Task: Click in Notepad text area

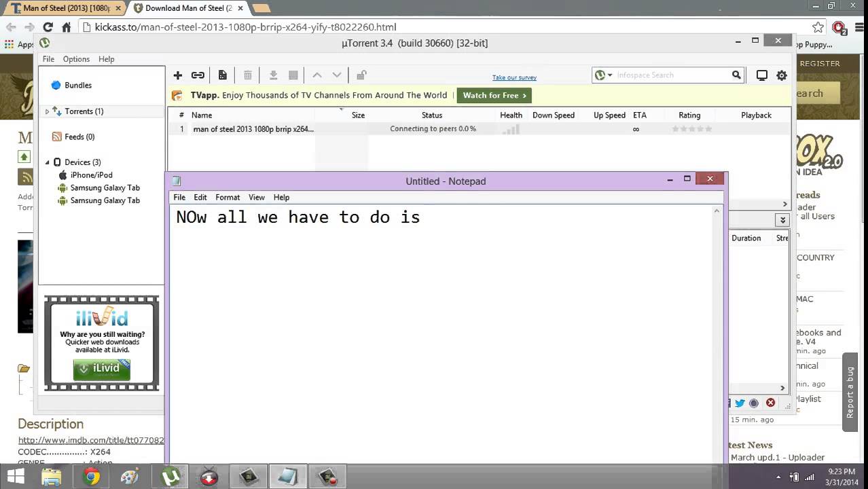Action: point(441,333)
